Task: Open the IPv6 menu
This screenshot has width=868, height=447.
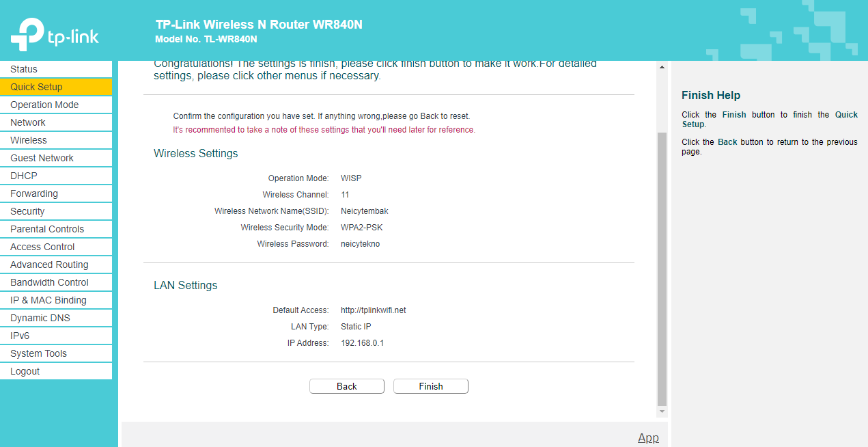Action: coord(56,336)
